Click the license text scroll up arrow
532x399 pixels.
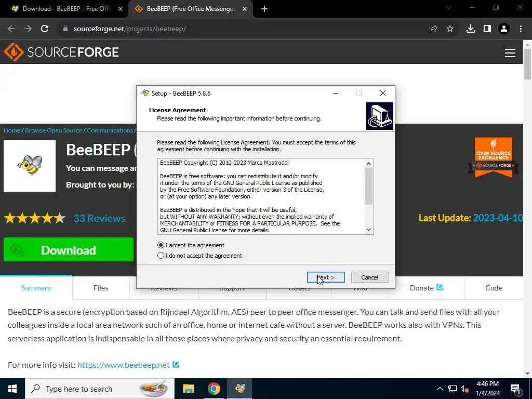(x=369, y=164)
